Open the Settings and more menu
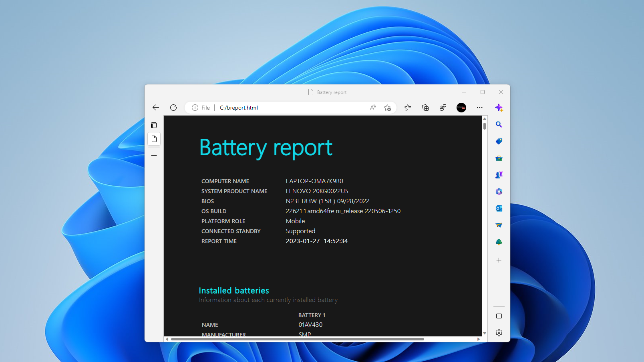 point(479,107)
